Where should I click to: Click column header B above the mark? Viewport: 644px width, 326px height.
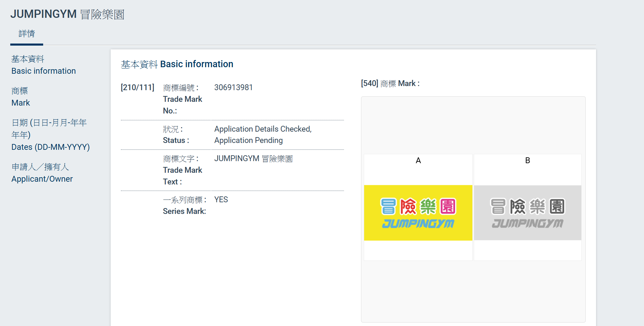(x=527, y=160)
